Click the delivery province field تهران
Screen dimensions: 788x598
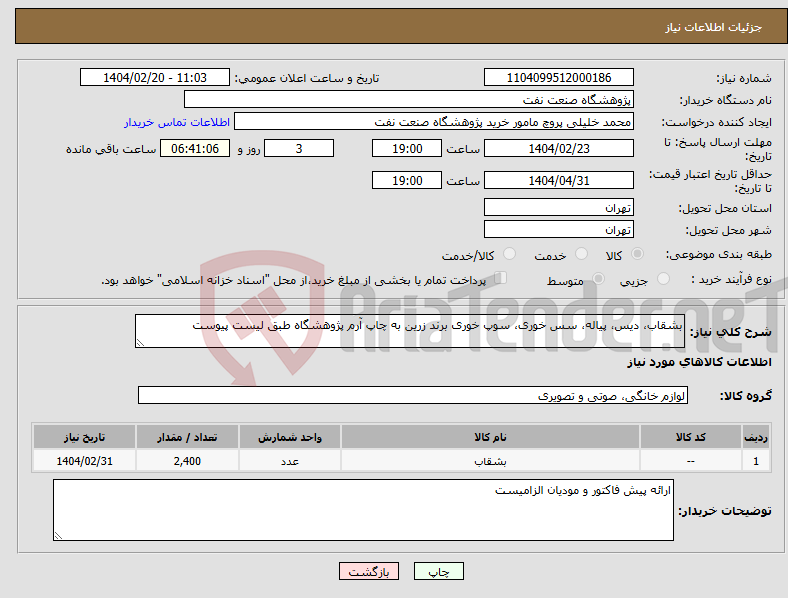[x=559, y=207]
